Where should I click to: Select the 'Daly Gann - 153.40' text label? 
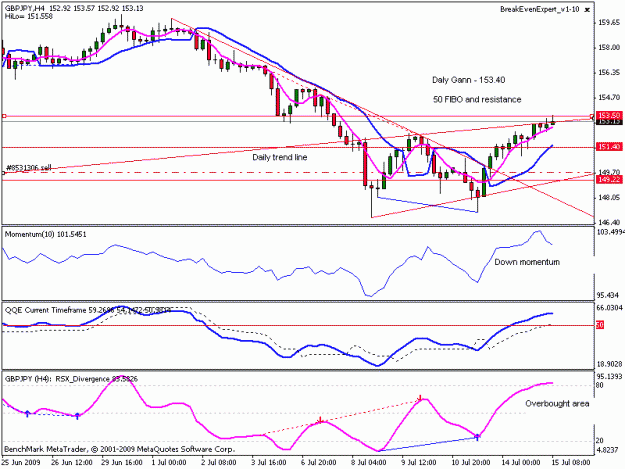click(x=468, y=80)
